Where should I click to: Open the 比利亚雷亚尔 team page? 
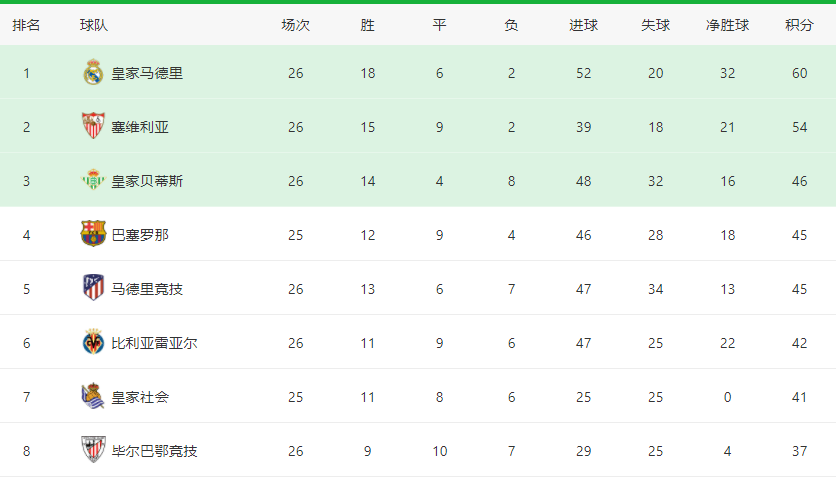(x=154, y=343)
